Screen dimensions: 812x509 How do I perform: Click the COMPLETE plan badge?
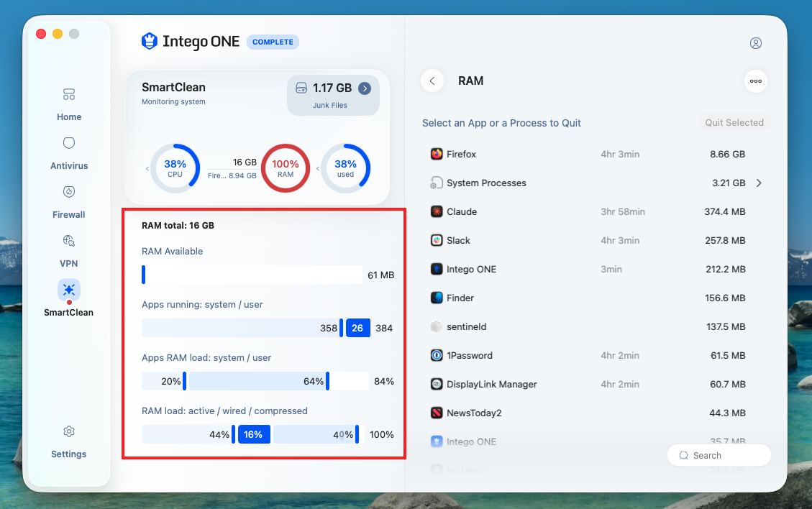coord(273,42)
